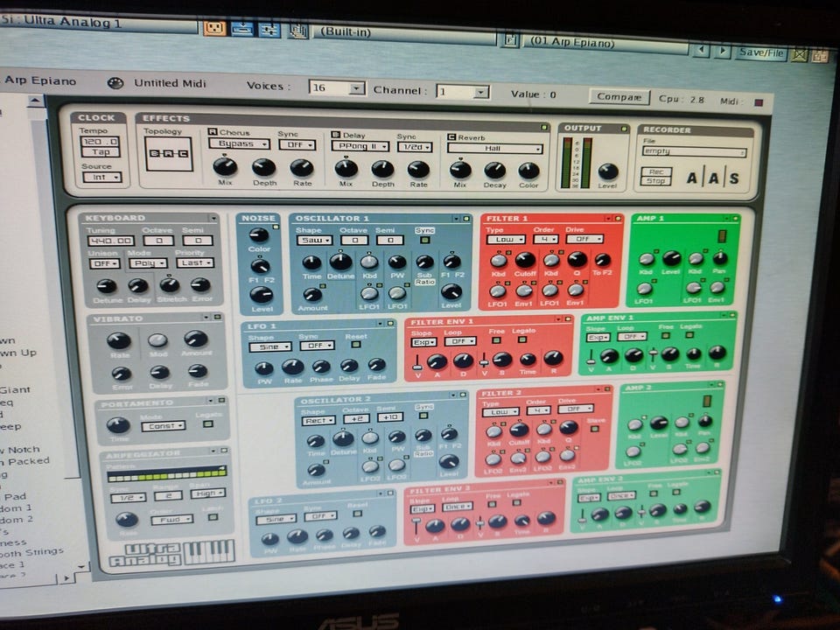Adjust the Output Level knob

(x=608, y=171)
